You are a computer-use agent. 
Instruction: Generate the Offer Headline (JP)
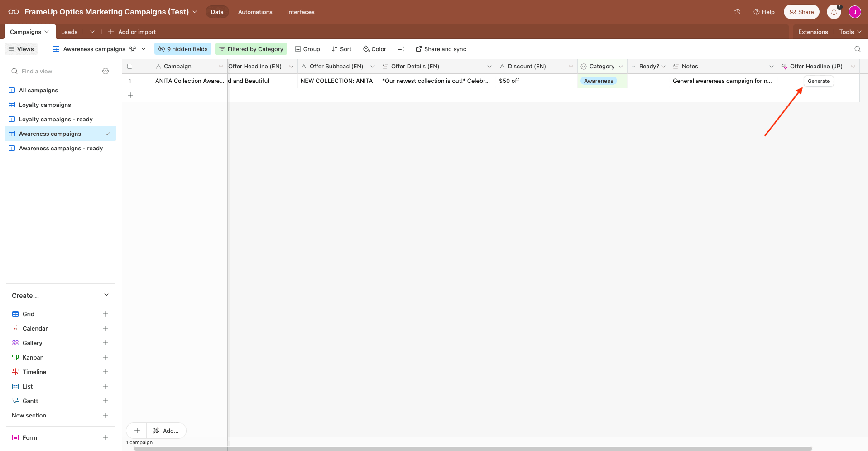pyautogui.click(x=819, y=81)
